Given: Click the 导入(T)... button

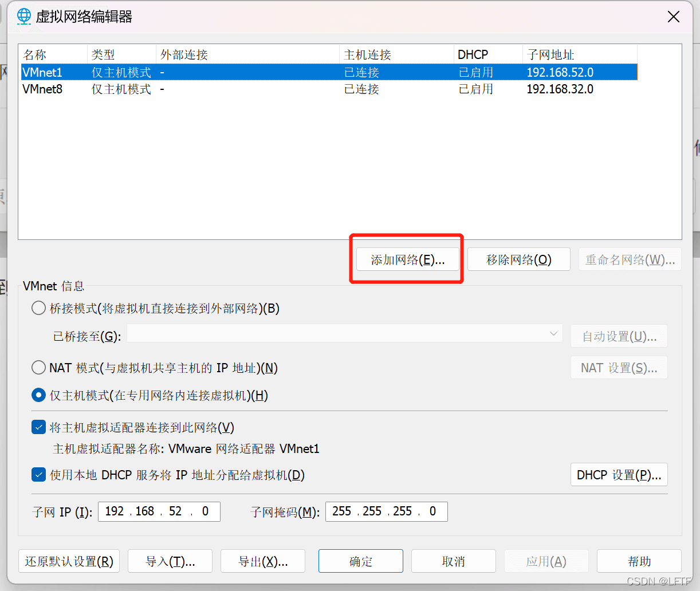Looking at the screenshot, I should (x=170, y=561).
